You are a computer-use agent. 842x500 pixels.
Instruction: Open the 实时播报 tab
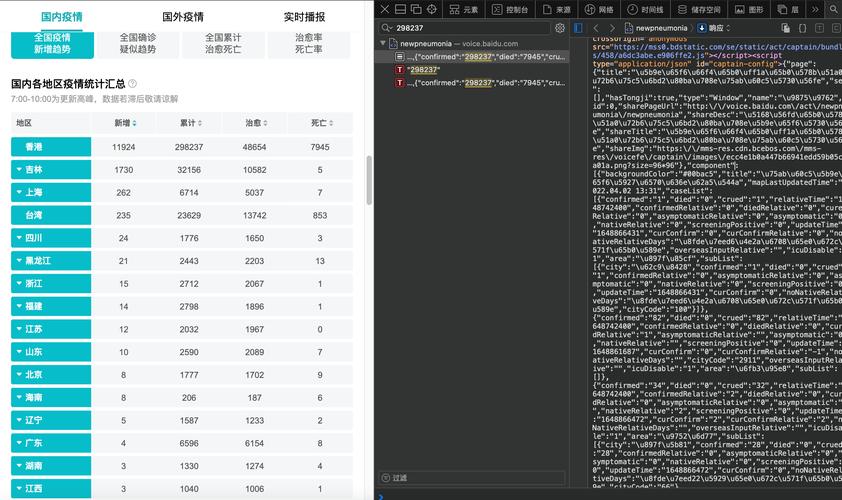[304, 17]
